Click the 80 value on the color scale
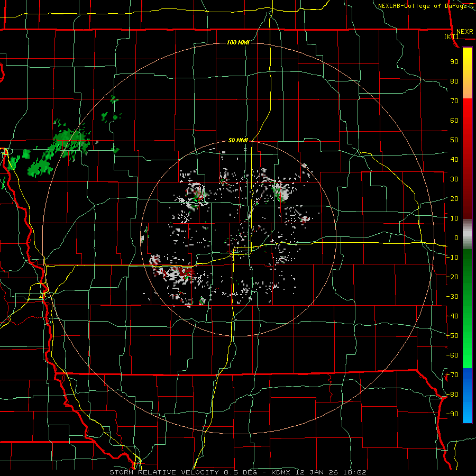This screenshot has height=476, width=476. click(x=454, y=81)
